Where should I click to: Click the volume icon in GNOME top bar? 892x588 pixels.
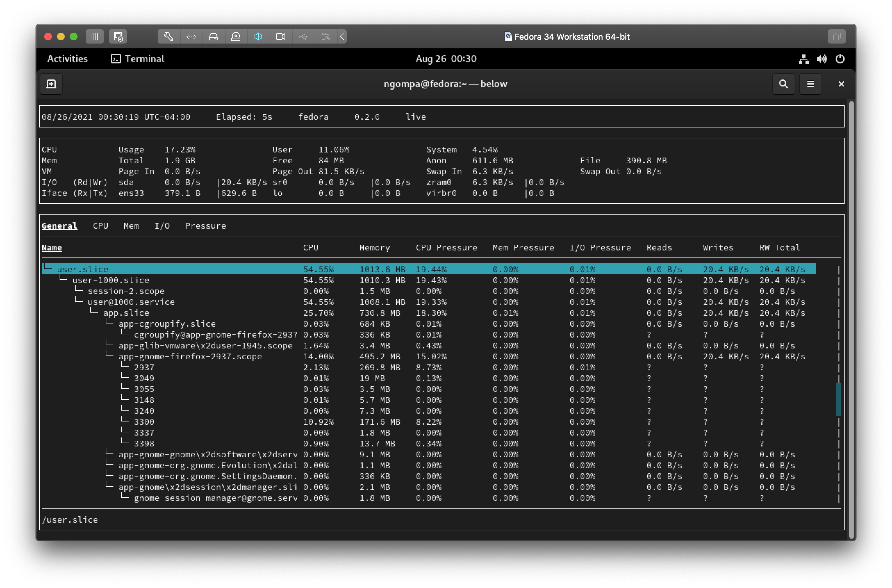coord(822,59)
